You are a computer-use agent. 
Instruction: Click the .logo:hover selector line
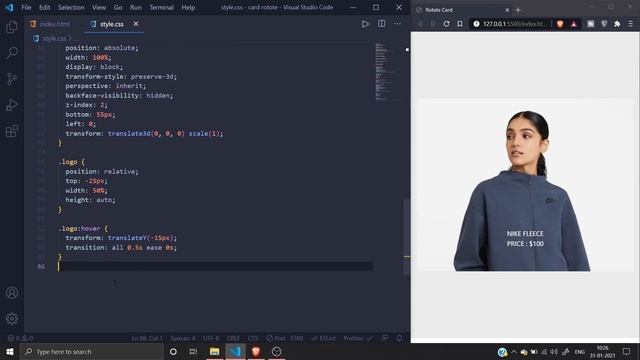[83, 229]
